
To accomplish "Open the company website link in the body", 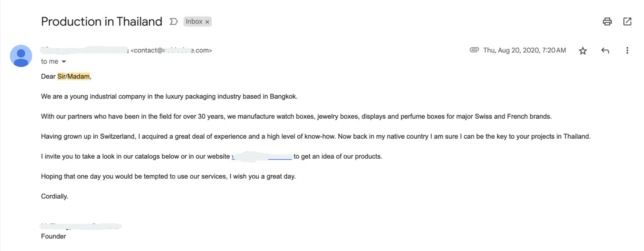I will pyautogui.click(x=262, y=157).
